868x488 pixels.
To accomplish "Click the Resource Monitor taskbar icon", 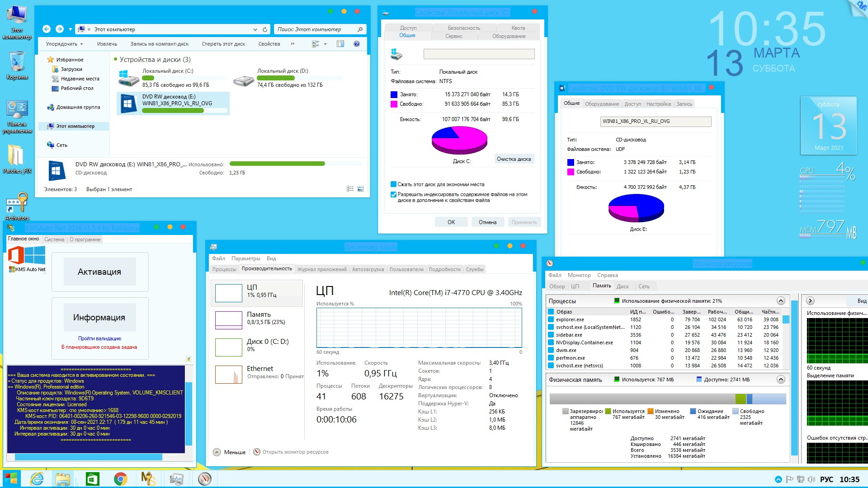I will pos(204,479).
